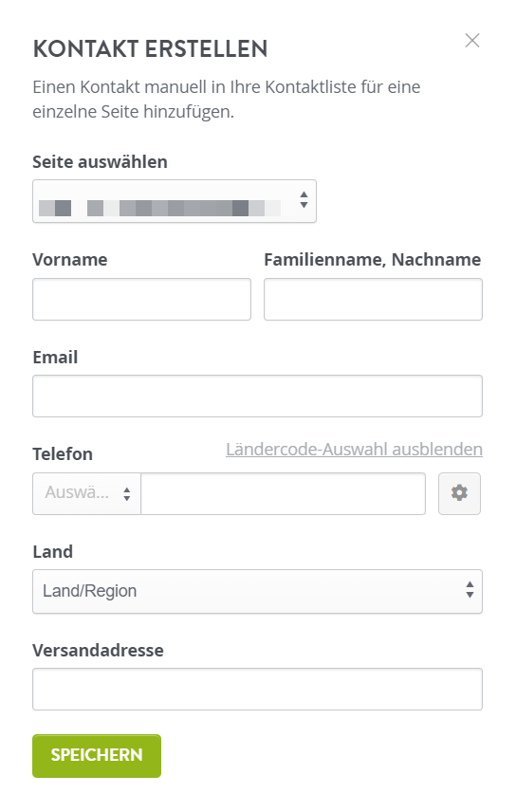Select the Email input field
This screenshot has width=516, height=812.
coord(257,396)
